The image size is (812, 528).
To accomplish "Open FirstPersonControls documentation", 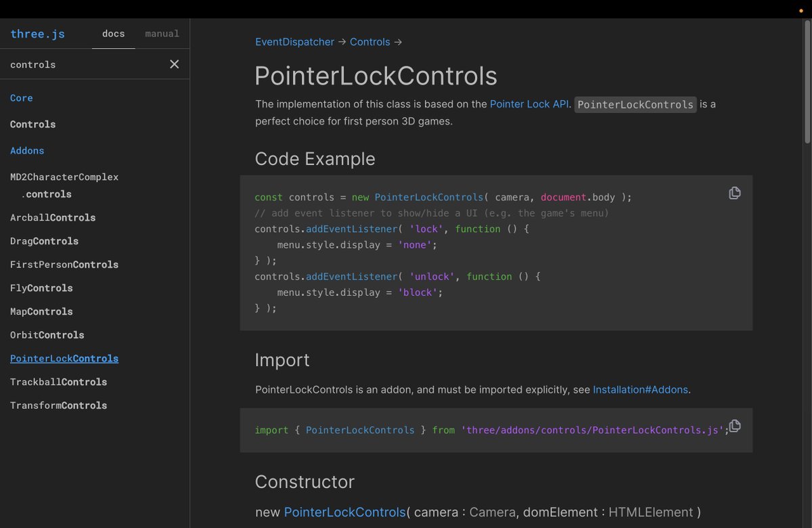I will pos(64,265).
